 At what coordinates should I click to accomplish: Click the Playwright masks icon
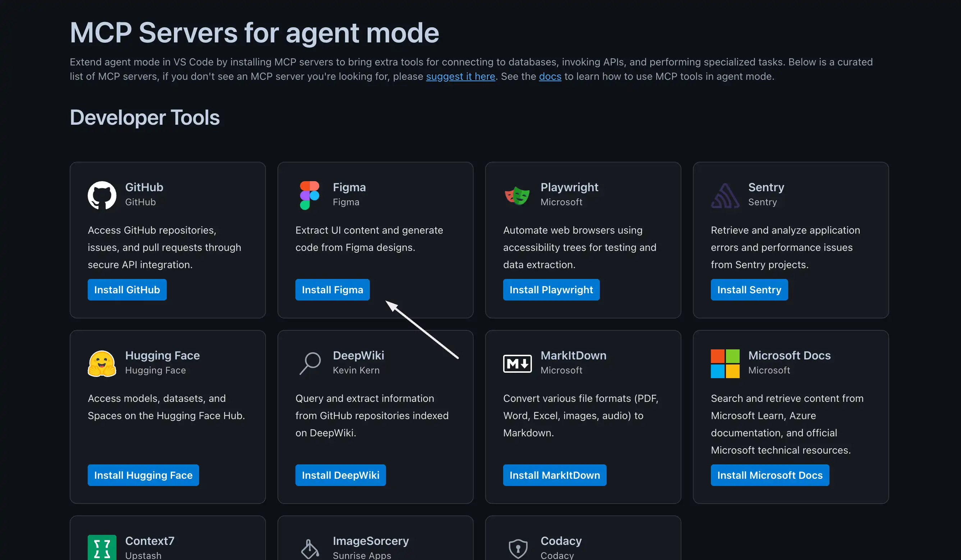pos(517,195)
